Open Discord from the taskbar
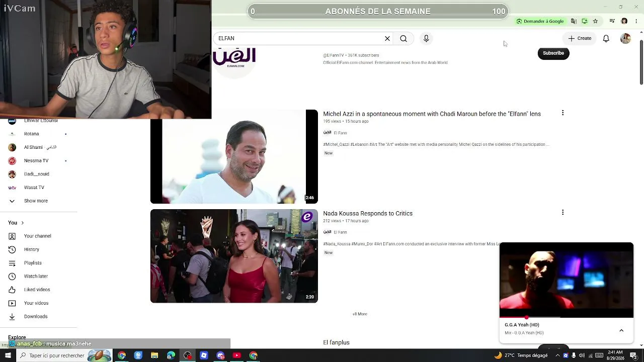Screen dimensions: 644x362 pos(220,355)
